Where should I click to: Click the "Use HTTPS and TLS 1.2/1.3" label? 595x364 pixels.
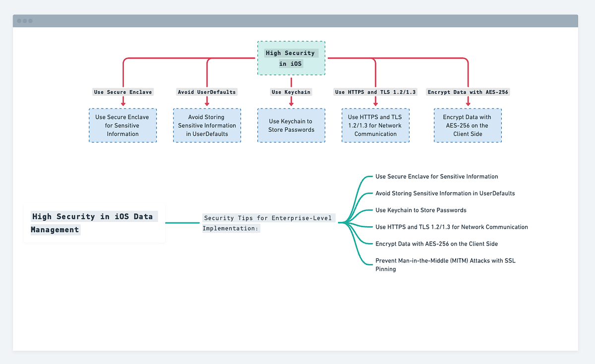[x=375, y=92]
